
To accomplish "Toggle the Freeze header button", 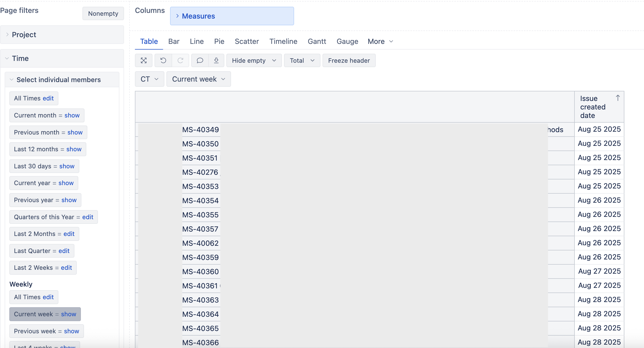I will (x=349, y=60).
